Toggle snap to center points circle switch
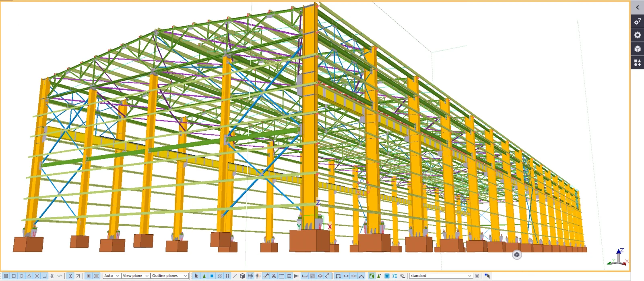The height and width of the screenshot is (281, 644). (x=21, y=276)
